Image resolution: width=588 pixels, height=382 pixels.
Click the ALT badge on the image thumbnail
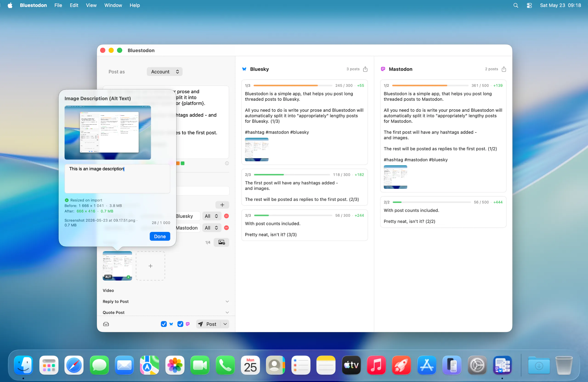pos(108,277)
